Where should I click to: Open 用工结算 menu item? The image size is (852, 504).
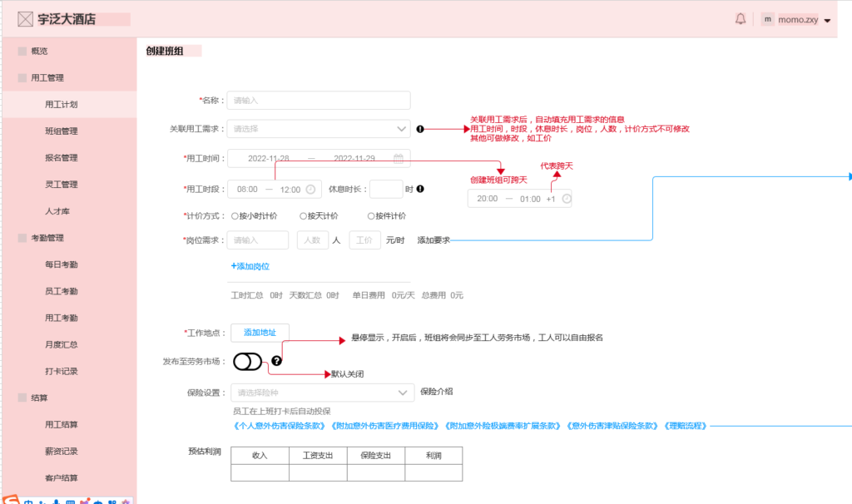point(61,424)
